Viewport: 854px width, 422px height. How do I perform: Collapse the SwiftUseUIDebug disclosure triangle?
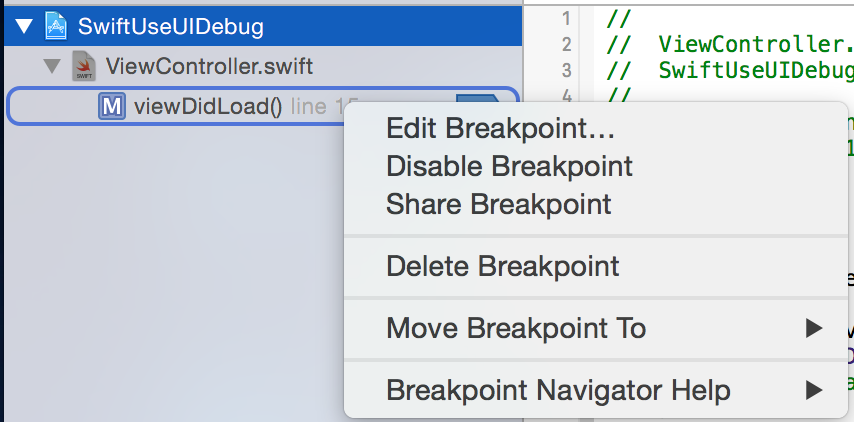coord(19,26)
